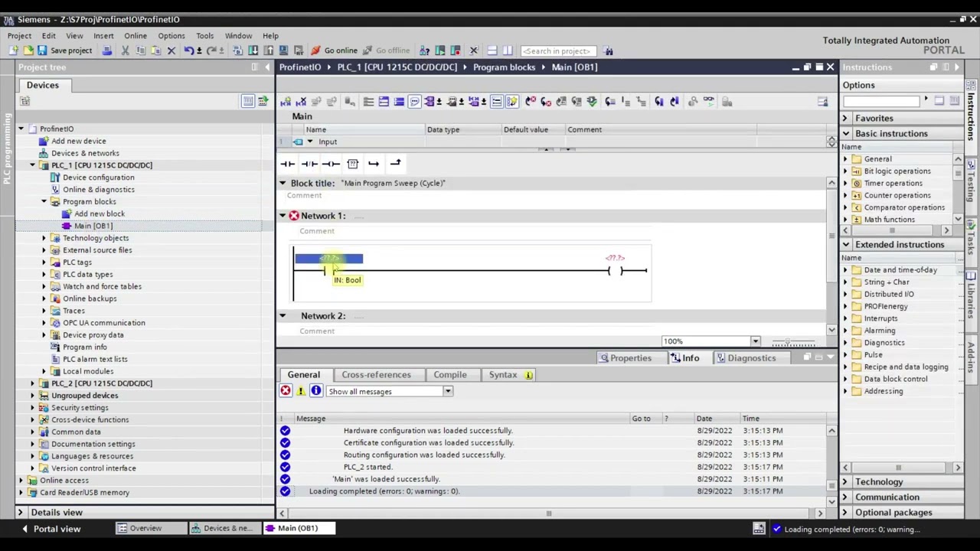Viewport: 980px width, 551px height.
Task: Insert a normally closed contact
Action: pyautogui.click(x=309, y=164)
